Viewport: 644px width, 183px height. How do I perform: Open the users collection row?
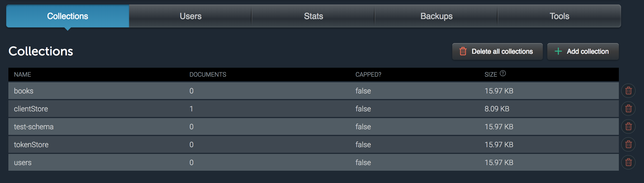(23, 163)
